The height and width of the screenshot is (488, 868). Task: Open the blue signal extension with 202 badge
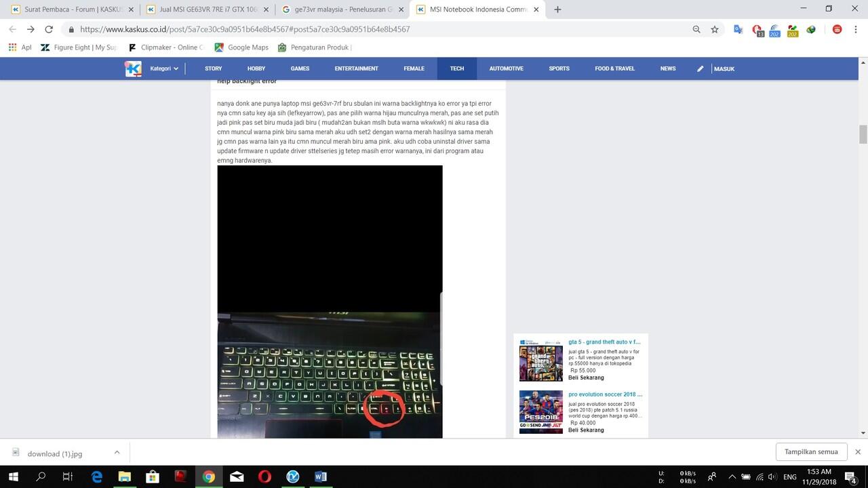[774, 30]
